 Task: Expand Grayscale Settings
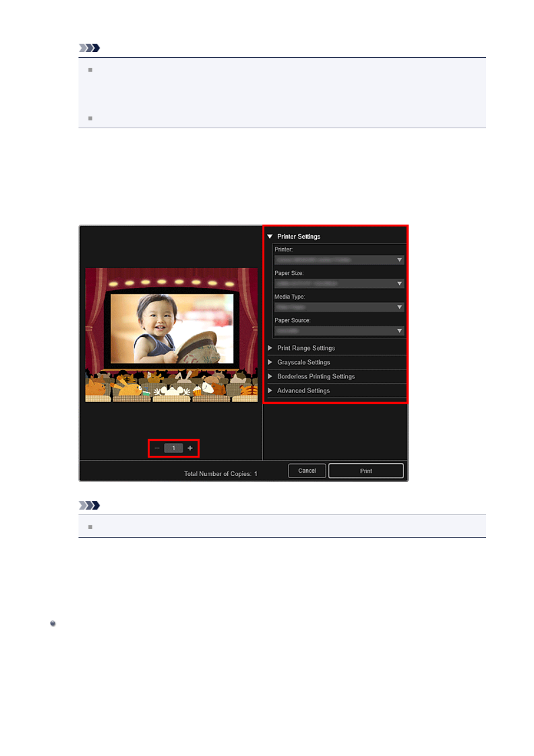[x=270, y=362]
